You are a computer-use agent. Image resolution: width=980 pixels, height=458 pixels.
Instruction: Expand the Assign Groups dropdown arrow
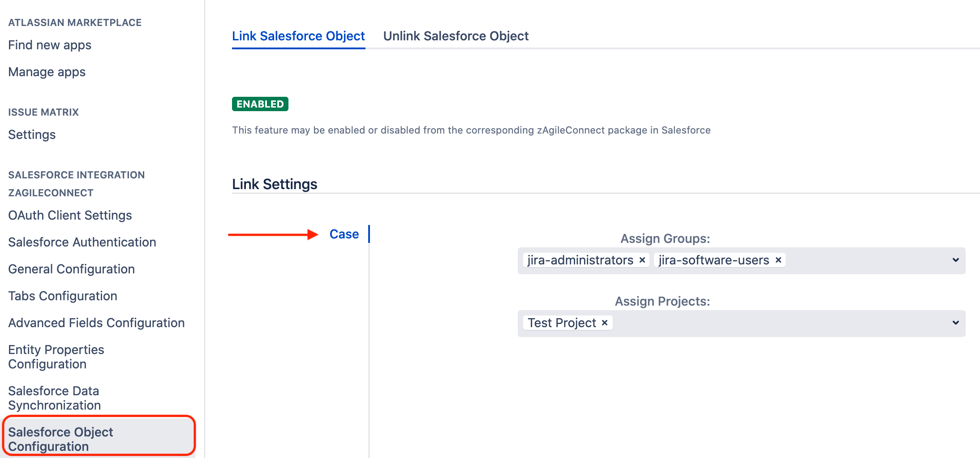tap(955, 260)
